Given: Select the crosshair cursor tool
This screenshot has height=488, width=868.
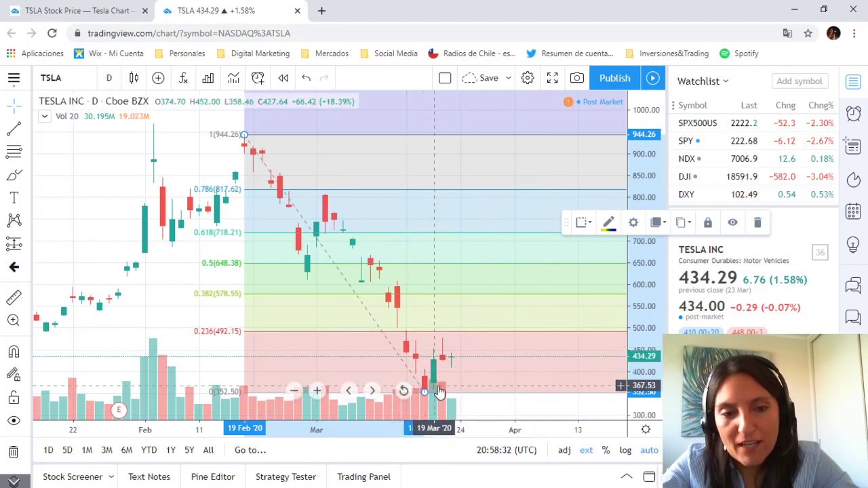Looking at the screenshot, I should click(14, 105).
